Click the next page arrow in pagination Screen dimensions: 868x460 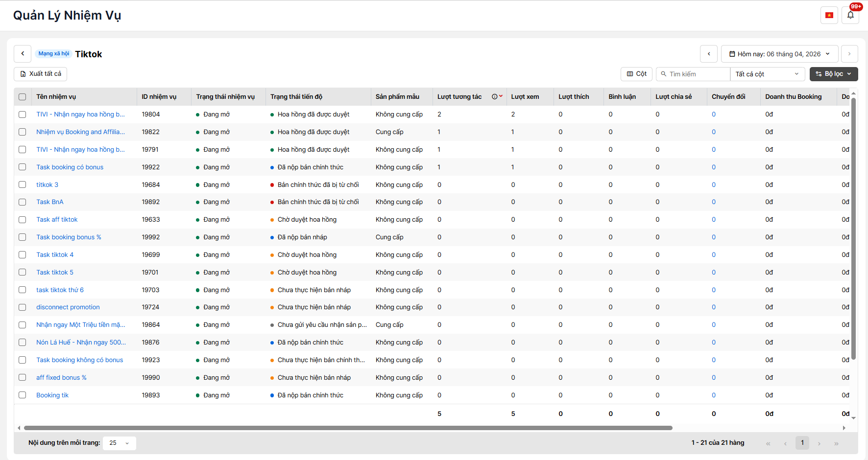tap(819, 443)
